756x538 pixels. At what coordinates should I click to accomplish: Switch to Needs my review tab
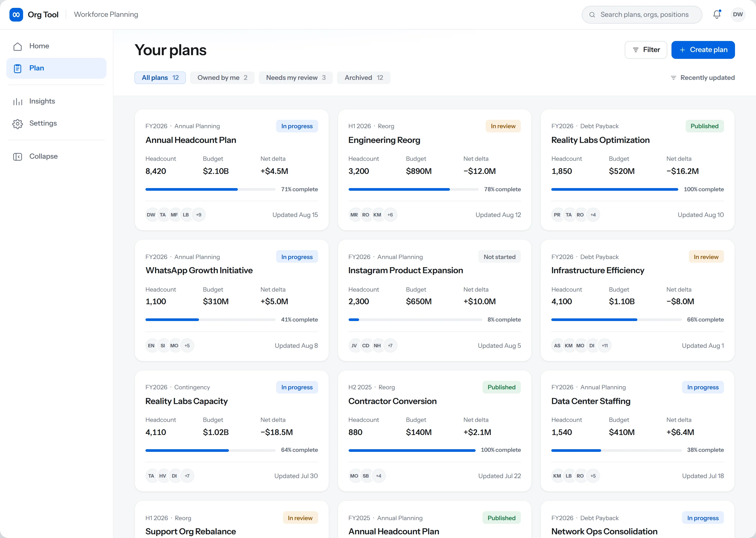[x=296, y=77]
